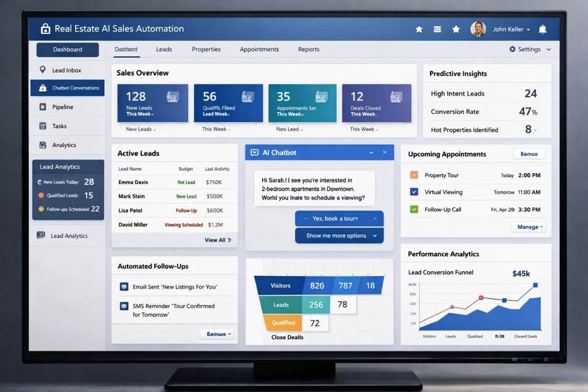Open the Manage dropdown in appointments
The height and width of the screenshot is (392, 588).
[528, 227]
